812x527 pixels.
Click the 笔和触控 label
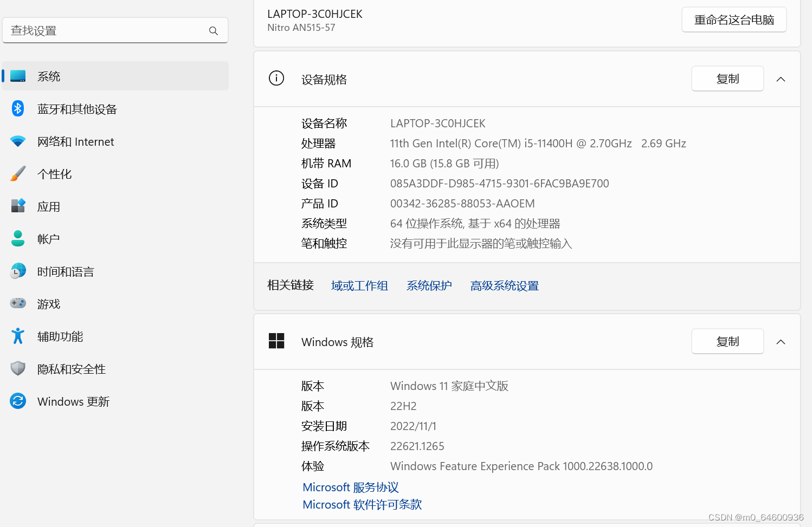click(324, 244)
